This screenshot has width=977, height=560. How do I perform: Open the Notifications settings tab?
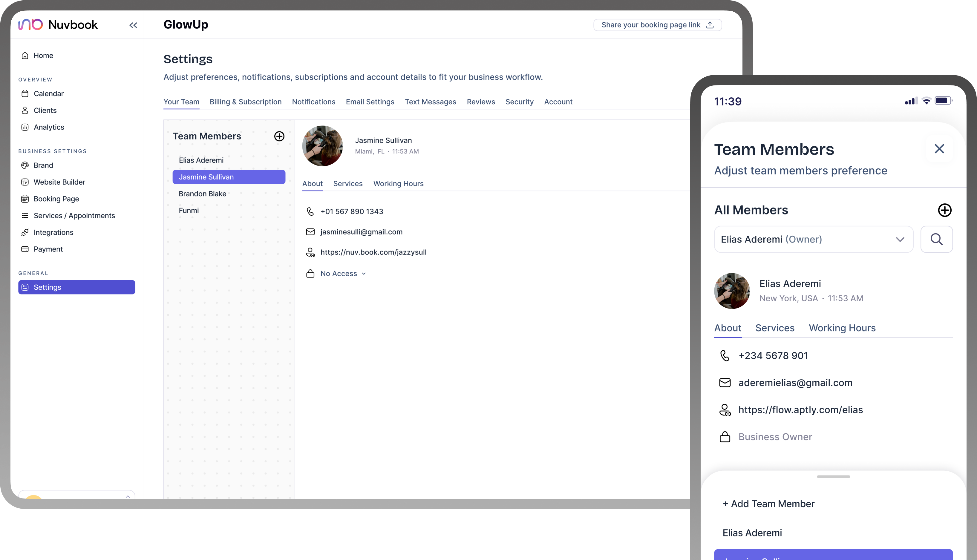tap(313, 102)
